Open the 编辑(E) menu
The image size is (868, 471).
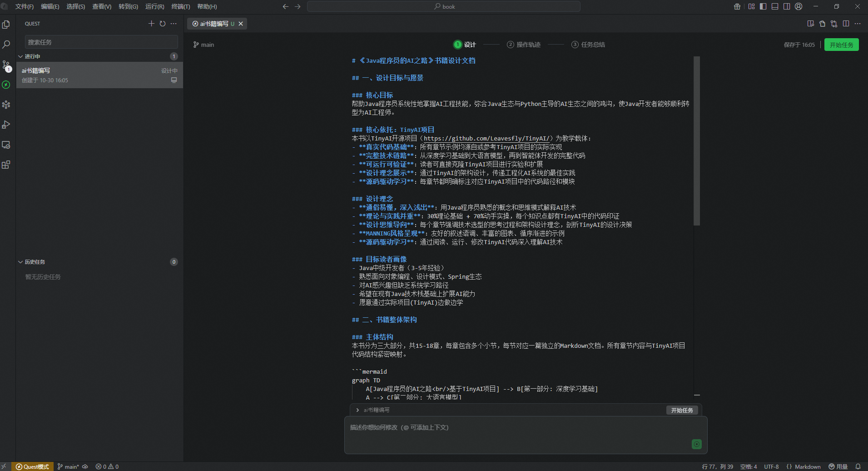coord(50,6)
